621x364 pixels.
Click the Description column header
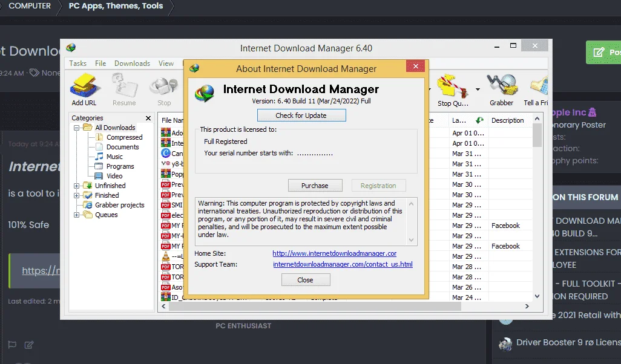tap(508, 120)
